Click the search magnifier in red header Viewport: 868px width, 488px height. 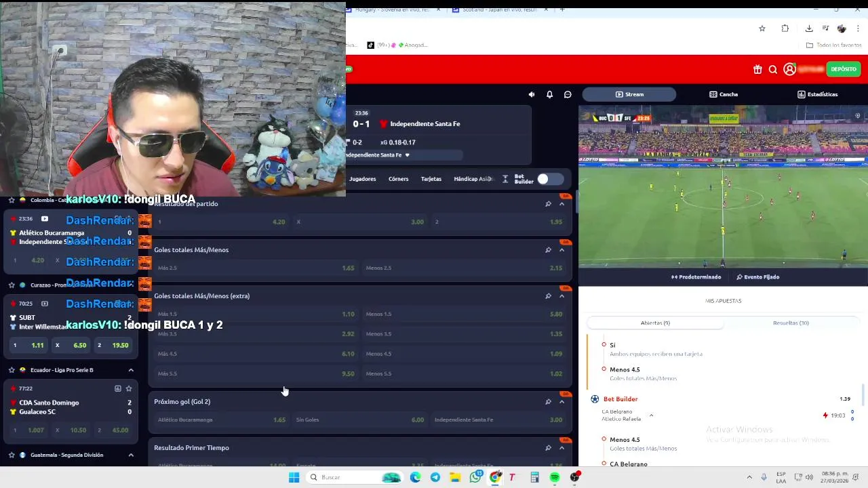coord(773,69)
